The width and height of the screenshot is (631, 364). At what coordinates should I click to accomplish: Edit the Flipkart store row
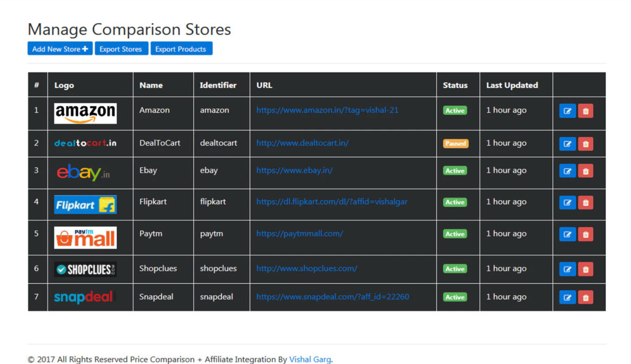(567, 203)
